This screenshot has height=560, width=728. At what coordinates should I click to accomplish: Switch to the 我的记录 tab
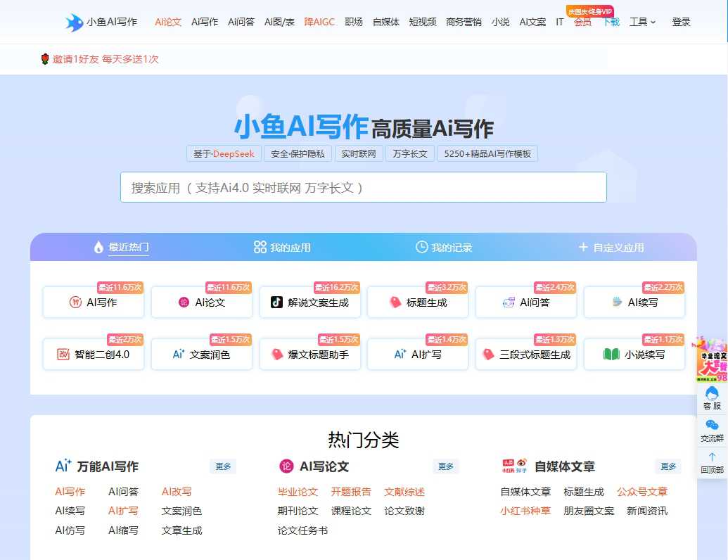coord(445,247)
